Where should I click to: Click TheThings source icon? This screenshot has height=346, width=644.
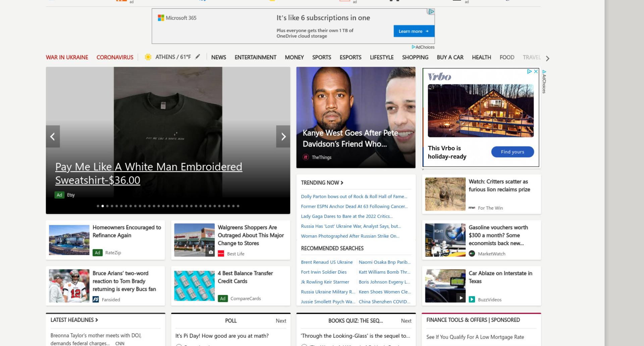[306, 157]
